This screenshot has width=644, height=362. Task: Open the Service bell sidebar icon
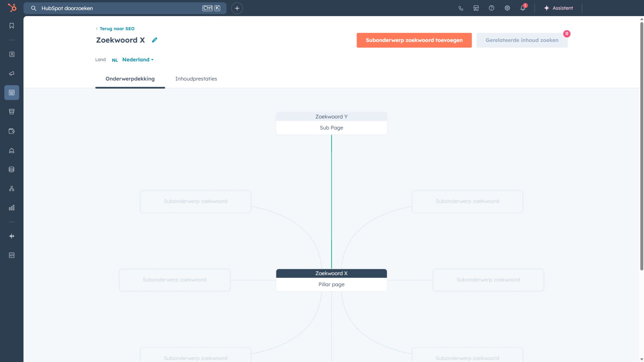click(x=12, y=150)
